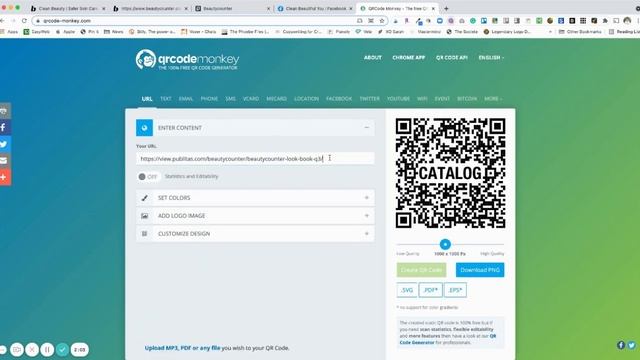Share via the email sidebar icon
Viewport: 640px width, 360px height.
[x=5, y=161]
